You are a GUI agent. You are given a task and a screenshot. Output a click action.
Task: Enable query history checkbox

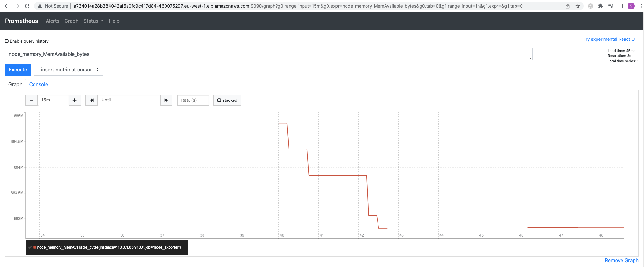7,41
